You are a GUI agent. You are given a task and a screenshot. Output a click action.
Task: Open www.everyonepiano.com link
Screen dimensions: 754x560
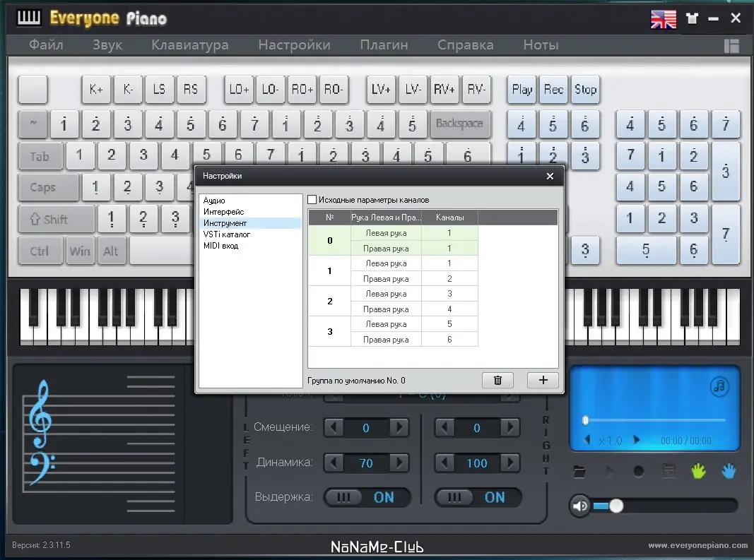coord(697,545)
